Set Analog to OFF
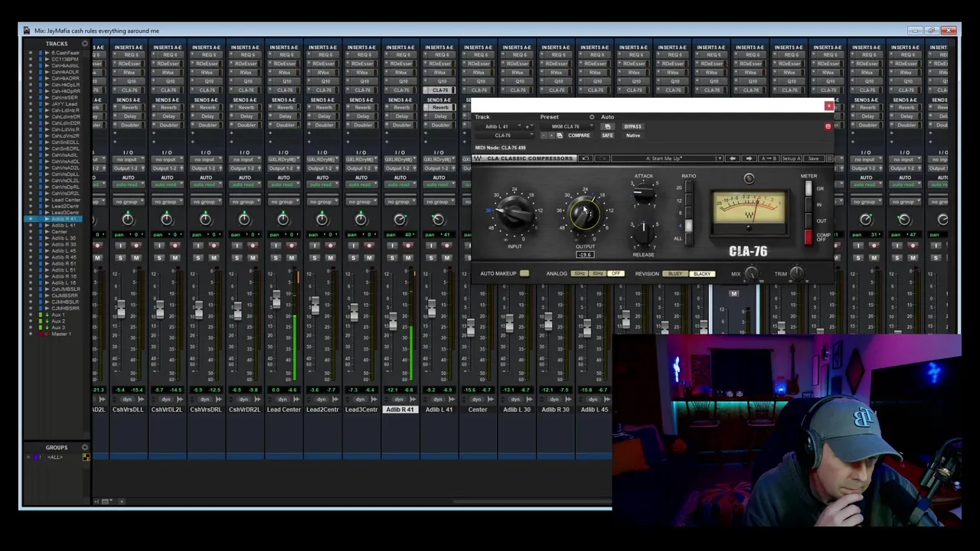This screenshot has height=551, width=980. (x=616, y=273)
